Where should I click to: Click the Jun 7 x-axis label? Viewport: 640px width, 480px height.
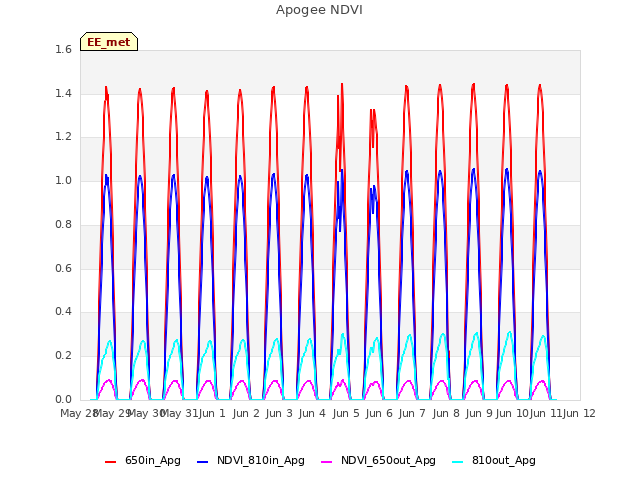click(412, 413)
